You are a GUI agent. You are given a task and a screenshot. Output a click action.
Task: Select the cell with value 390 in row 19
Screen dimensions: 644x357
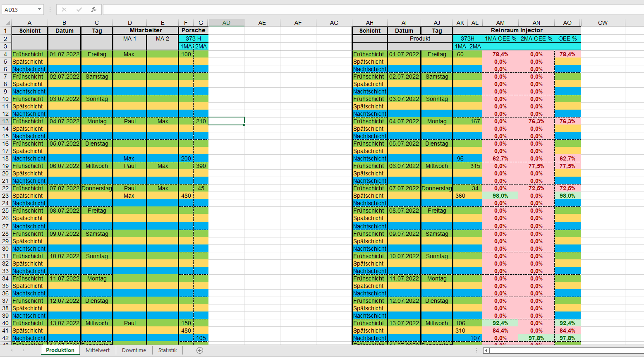tap(201, 166)
